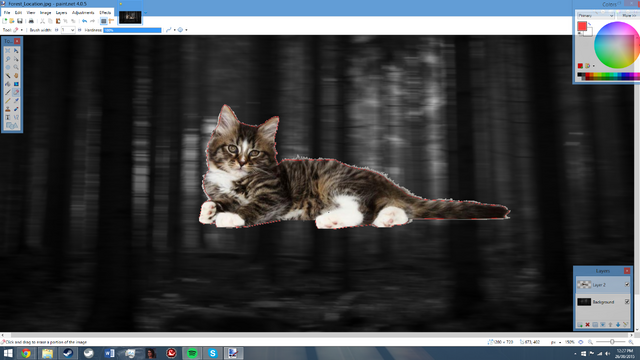Open the File menu
Viewport: 640px width, 360px height.
7,13
